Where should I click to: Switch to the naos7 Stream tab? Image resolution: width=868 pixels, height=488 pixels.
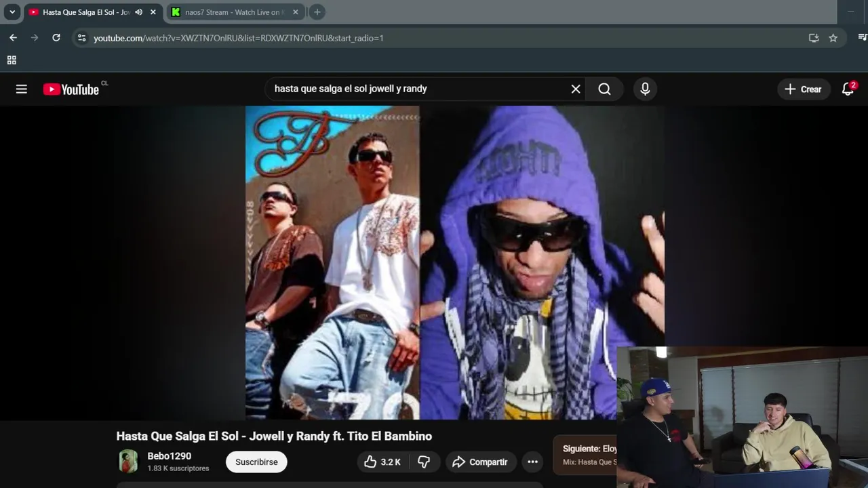pos(235,12)
